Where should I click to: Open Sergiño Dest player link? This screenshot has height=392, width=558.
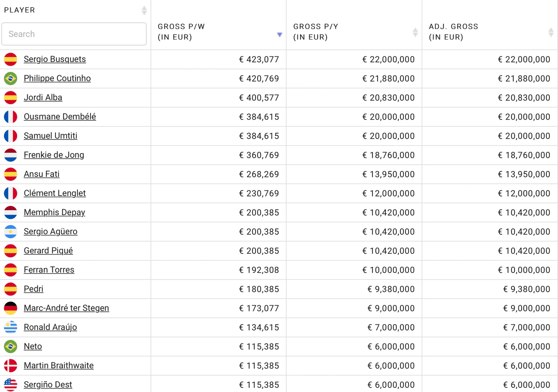48,384
